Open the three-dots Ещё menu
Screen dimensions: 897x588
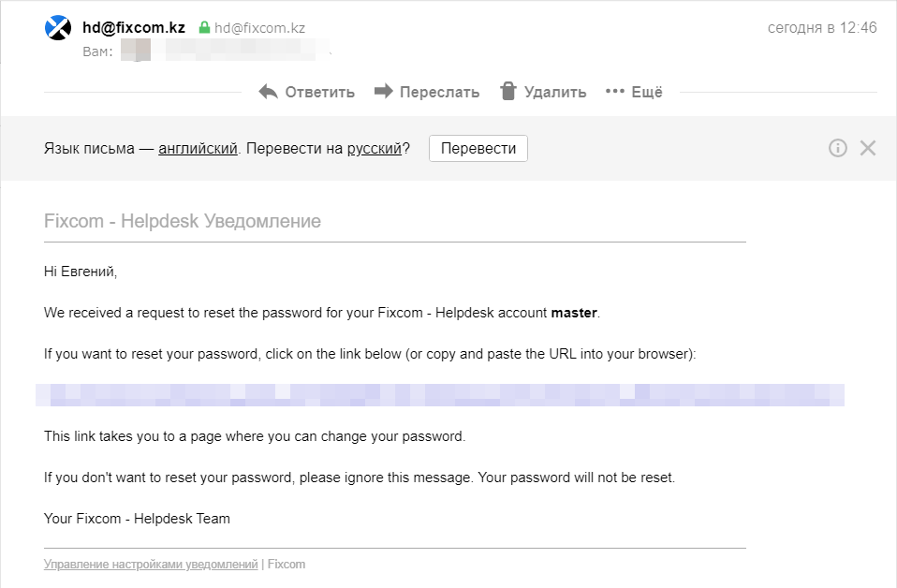[x=634, y=92]
